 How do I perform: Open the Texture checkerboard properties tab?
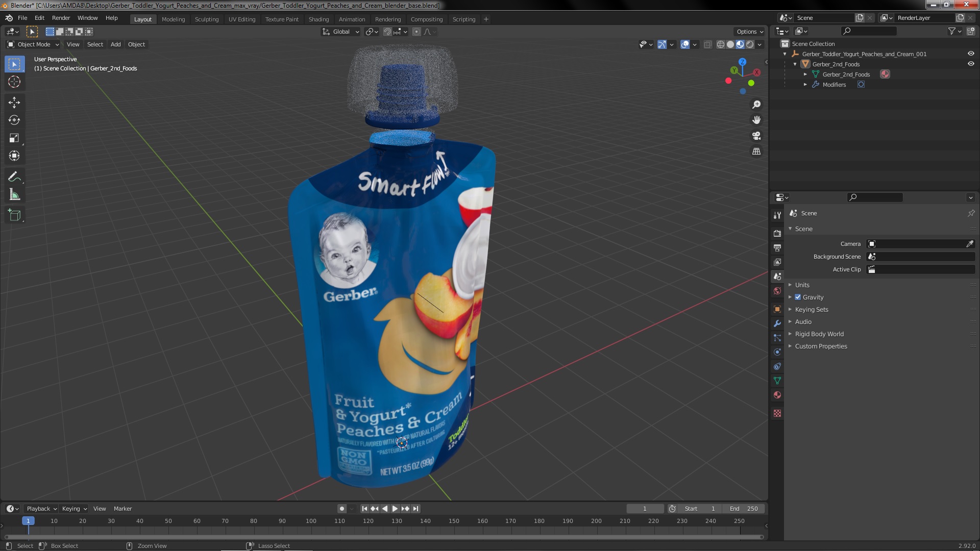coord(777,413)
